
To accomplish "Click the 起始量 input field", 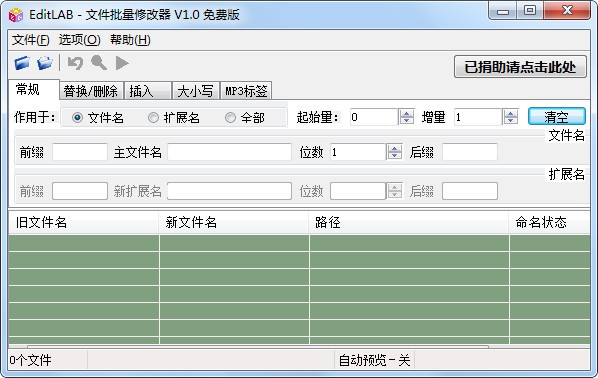I will tap(374, 117).
